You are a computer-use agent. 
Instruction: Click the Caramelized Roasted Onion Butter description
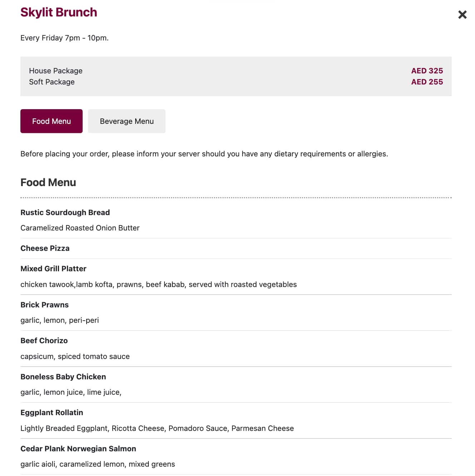click(80, 228)
